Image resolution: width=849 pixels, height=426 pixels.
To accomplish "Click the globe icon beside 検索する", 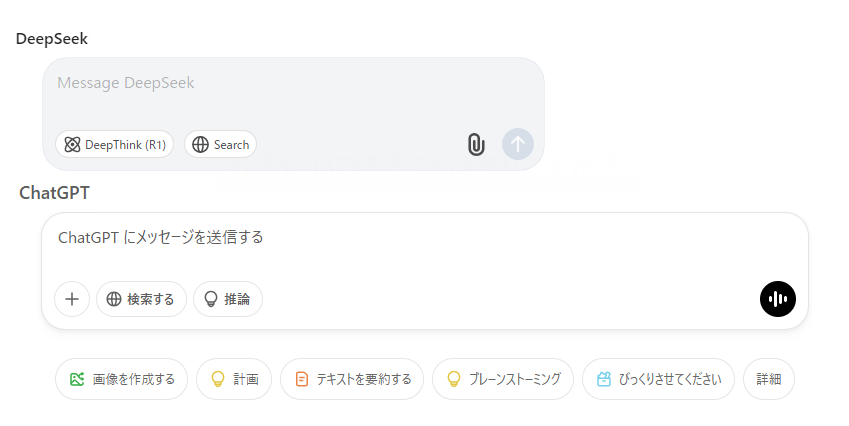I will (114, 299).
